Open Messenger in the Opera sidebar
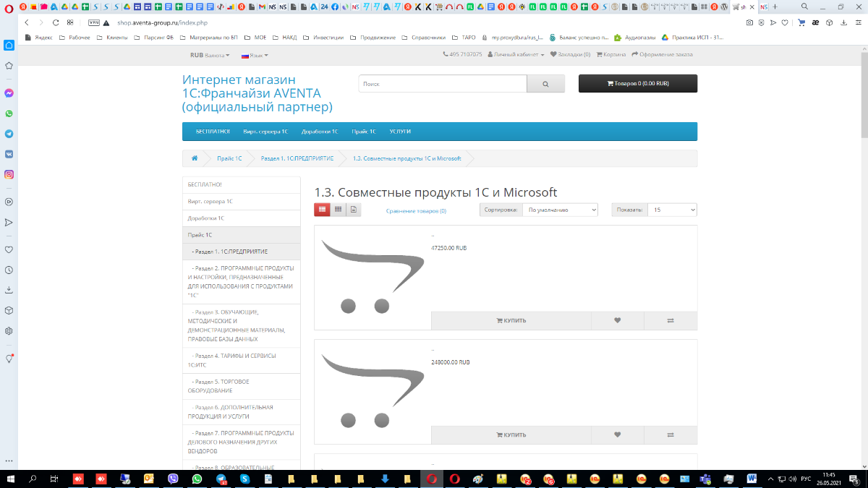Viewport: 868px width, 488px height. pos(9,93)
